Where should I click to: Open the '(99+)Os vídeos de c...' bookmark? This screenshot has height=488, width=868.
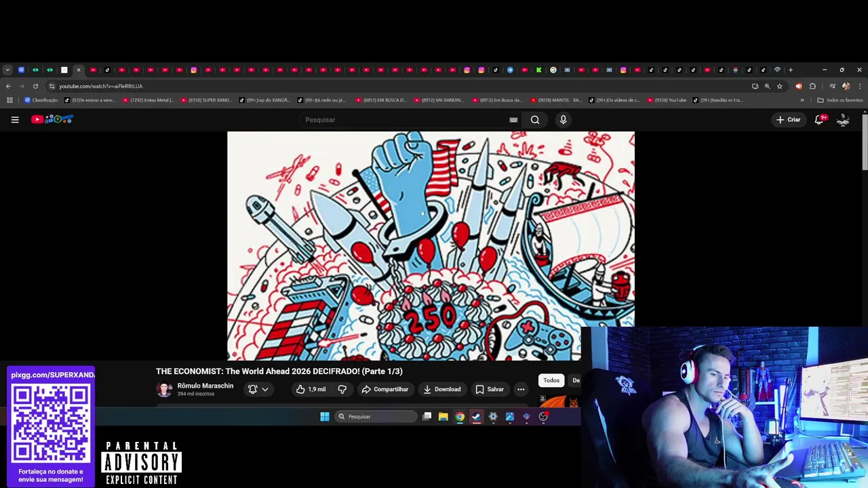[x=614, y=100]
